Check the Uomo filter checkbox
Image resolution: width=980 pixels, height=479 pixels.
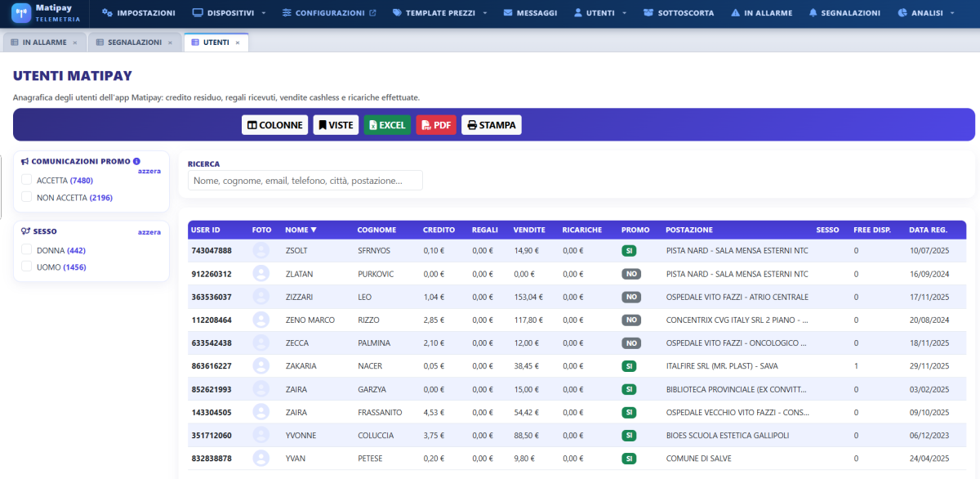26,267
